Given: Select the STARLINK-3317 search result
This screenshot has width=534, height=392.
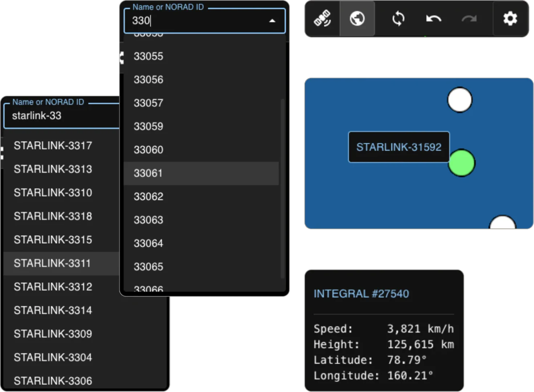Looking at the screenshot, I should [x=53, y=146].
